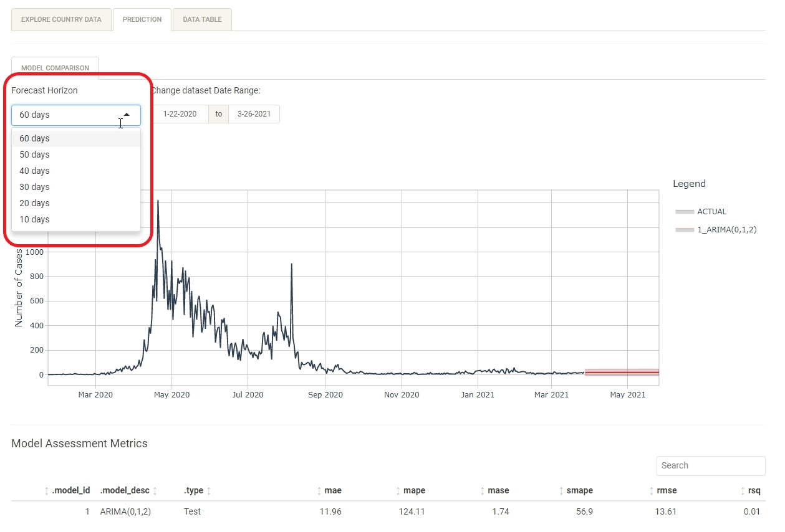Screen dimensions: 785x532
Task: Collapse the Forecast Horizon dropdown arrow
Action: click(x=127, y=115)
